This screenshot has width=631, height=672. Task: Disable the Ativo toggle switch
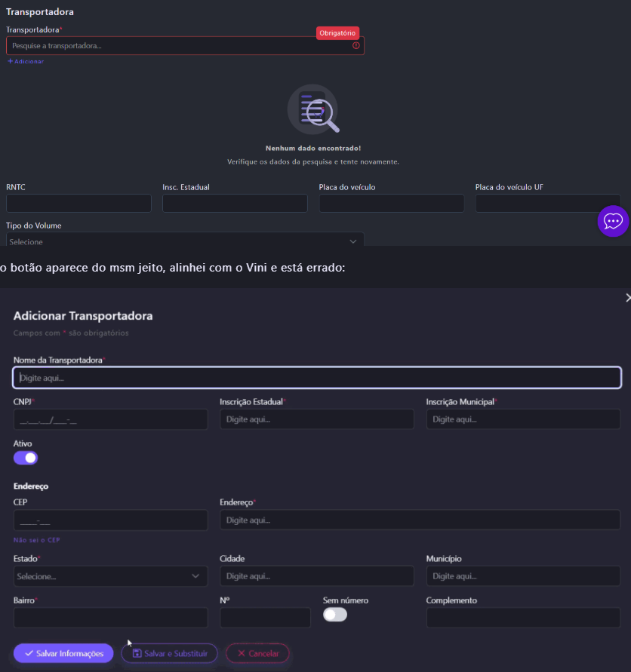pyautogui.click(x=26, y=458)
